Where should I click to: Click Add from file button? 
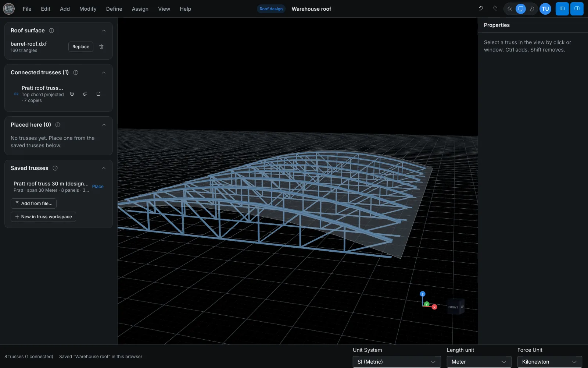coord(33,204)
